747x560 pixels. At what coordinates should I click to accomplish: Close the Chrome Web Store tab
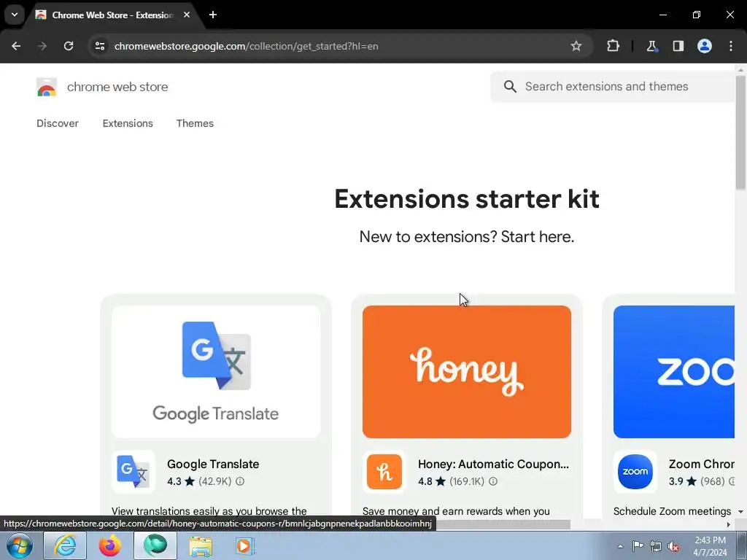pos(187,15)
